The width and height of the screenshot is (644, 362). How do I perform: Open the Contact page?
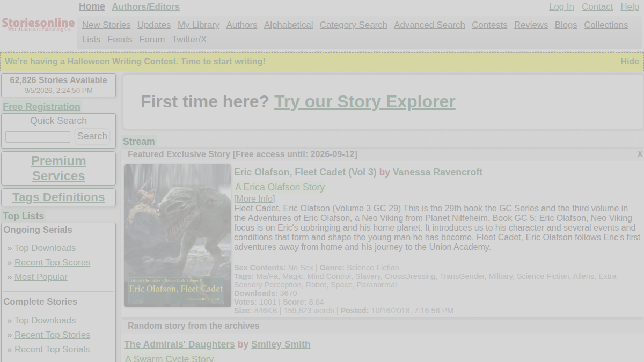(597, 6)
